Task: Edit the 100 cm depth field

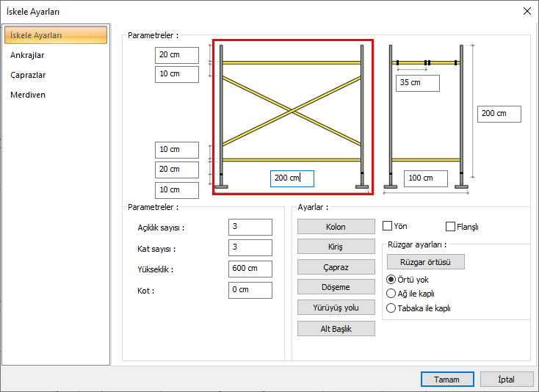Action: click(426, 178)
